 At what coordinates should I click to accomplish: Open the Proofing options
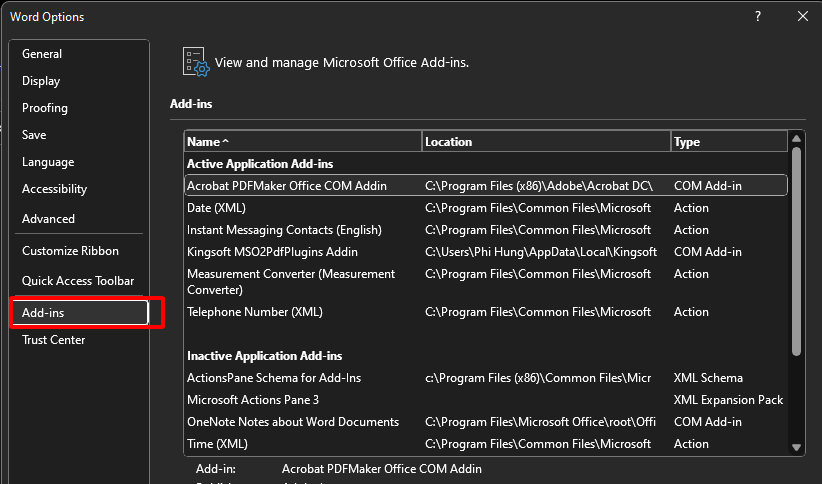45,108
